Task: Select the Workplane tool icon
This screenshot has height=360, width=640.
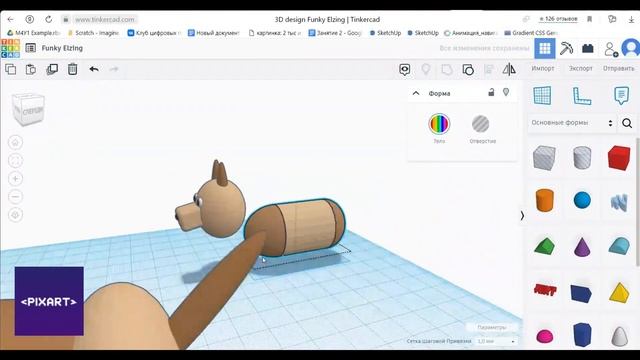Action: pyautogui.click(x=542, y=95)
